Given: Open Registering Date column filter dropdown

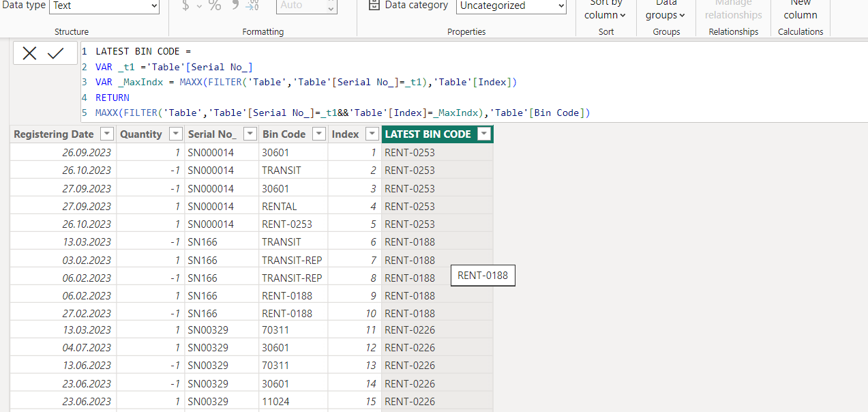Looking at the screenshot, I should coord(106,134).
